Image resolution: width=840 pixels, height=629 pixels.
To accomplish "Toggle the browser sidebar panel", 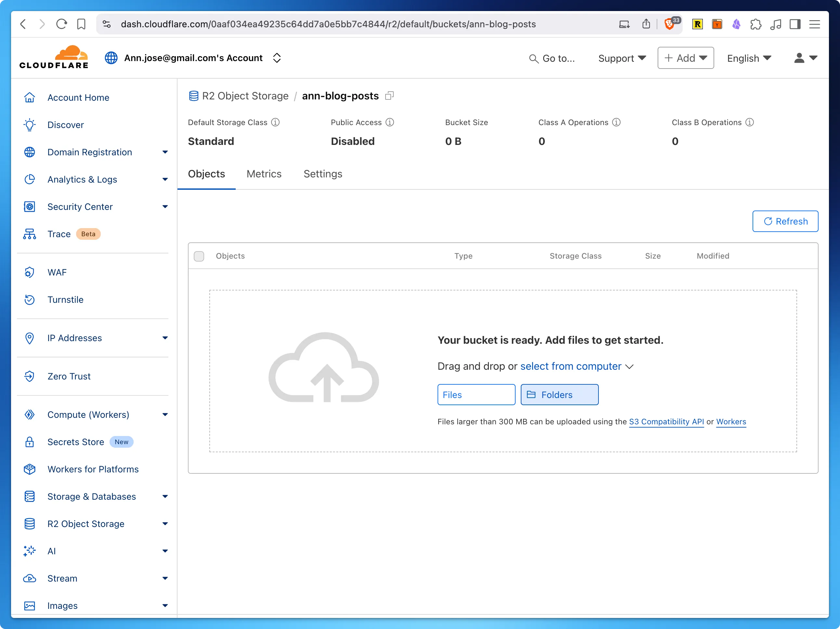I will click(795, 24).
